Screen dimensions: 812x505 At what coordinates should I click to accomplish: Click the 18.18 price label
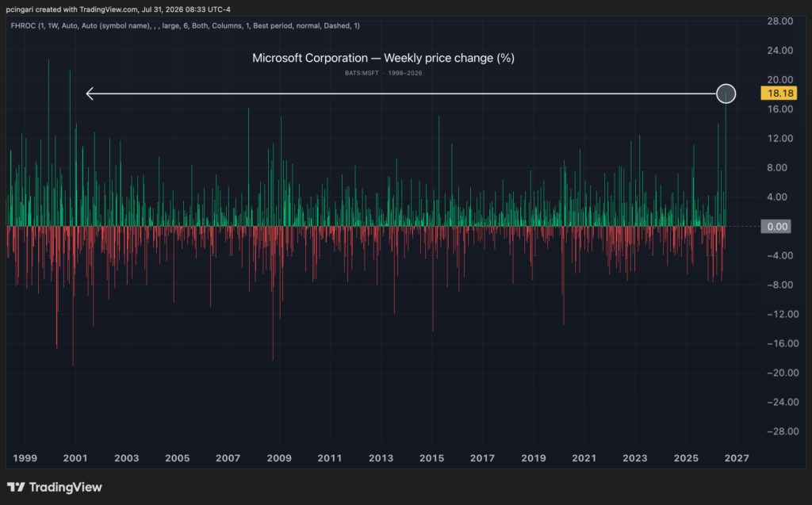[x=779, y=94]
